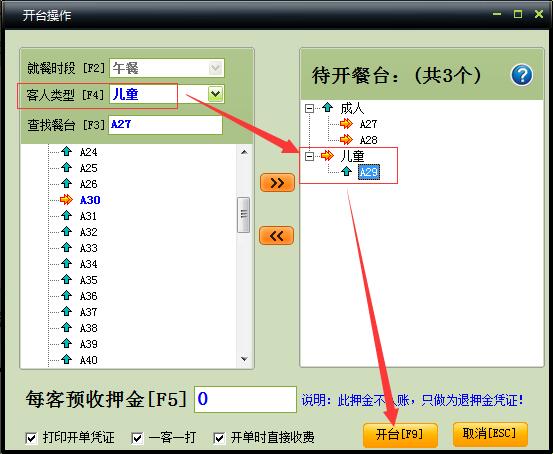Click the orange arrow icon beside A30
The height and width of the screenshot is (454, 553).
[66, 200]
